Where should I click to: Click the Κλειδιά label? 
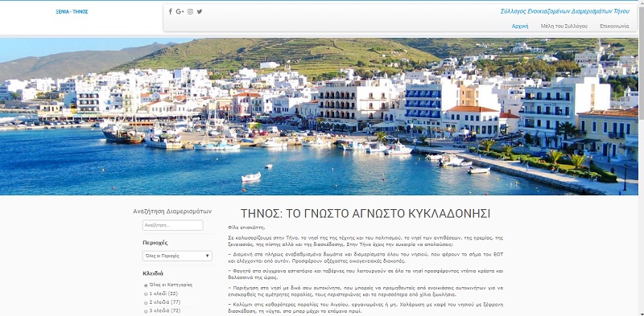point(153,273)
